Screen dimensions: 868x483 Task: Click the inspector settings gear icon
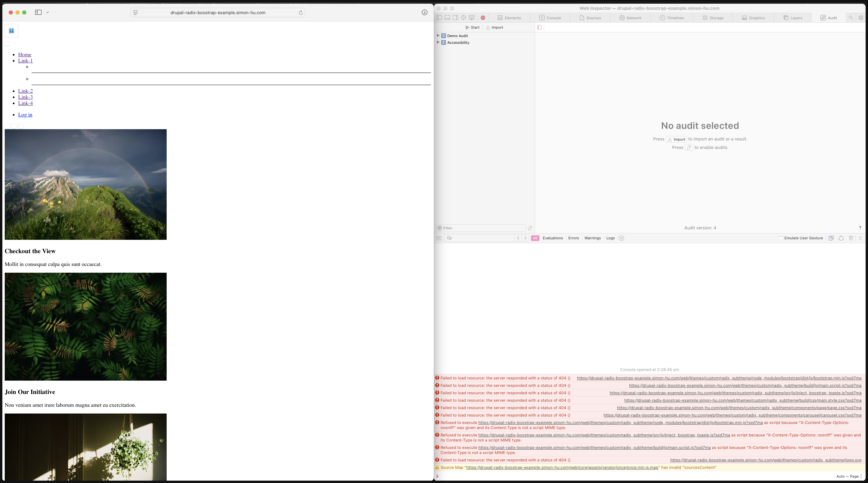[861, 18]
